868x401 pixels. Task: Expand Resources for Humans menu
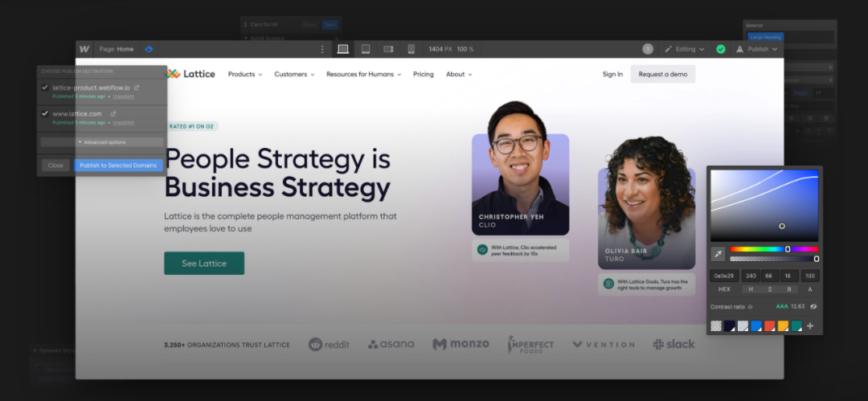[364, 74]
